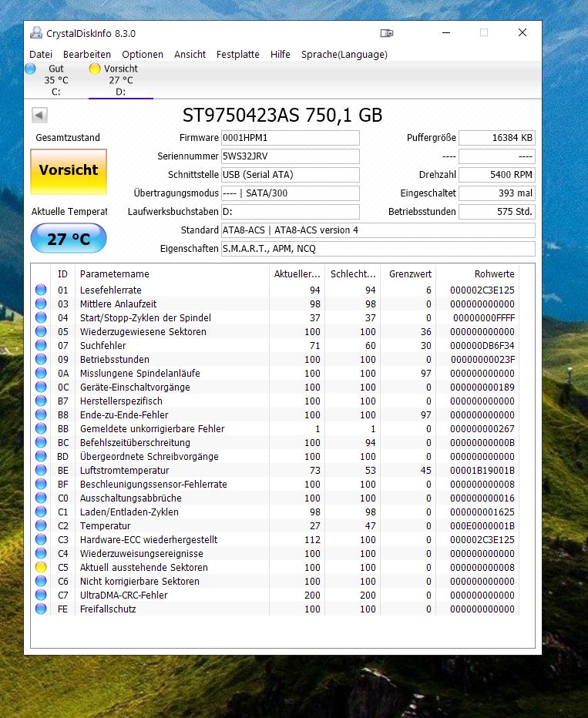Open the Festplatte menu
This screenshot has height=718, width=588.
[237, 55]
